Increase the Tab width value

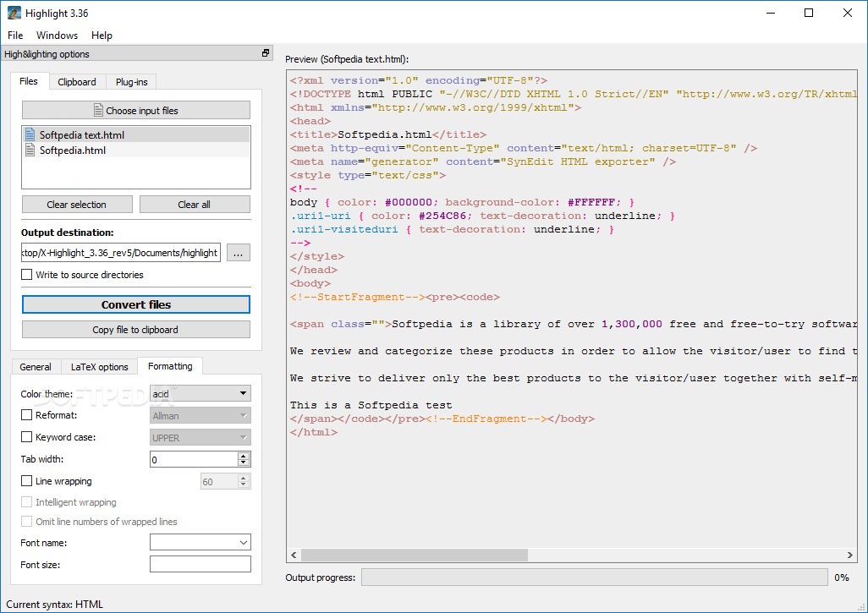(x=244, y=456)
